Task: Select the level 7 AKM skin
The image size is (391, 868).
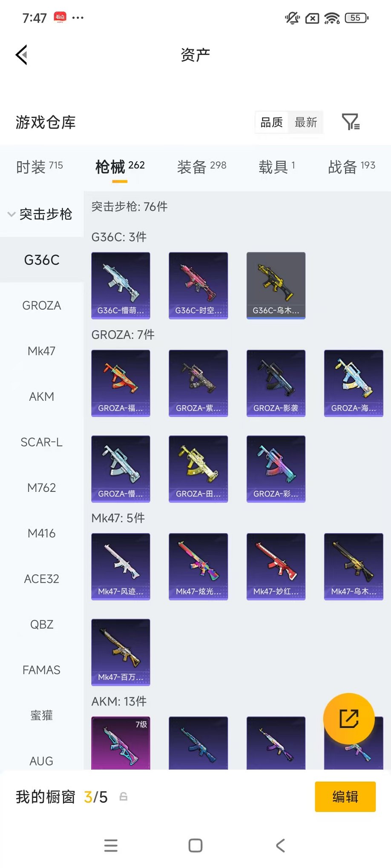Action: pyautogui.click(x=121, y=743)
